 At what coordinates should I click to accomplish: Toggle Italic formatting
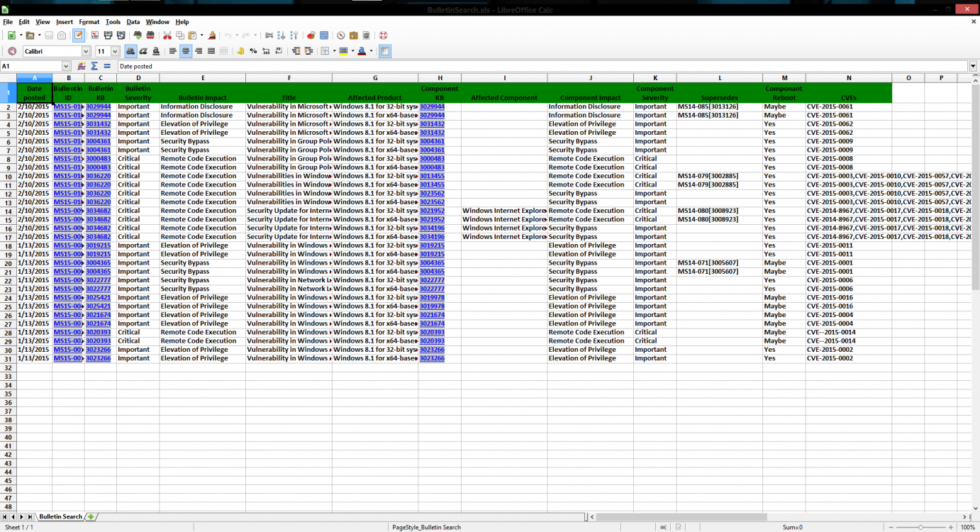143,51
